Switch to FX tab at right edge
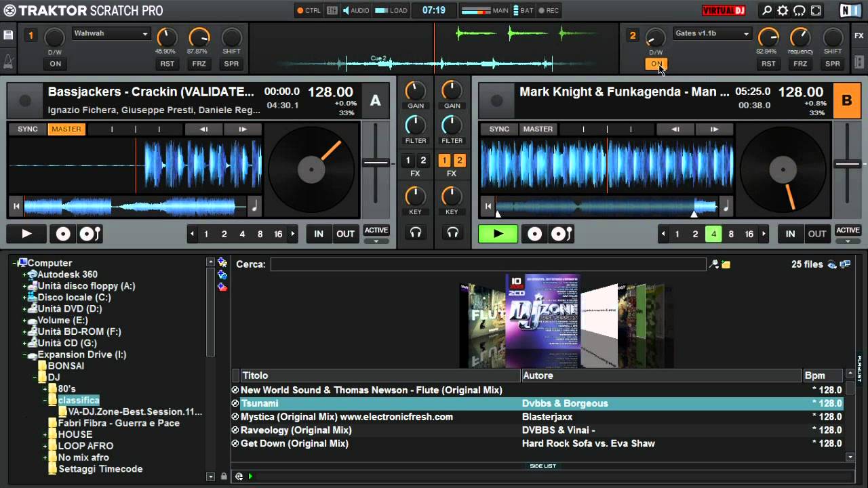This screenshot has height=488, width=868. coord(859,35)
